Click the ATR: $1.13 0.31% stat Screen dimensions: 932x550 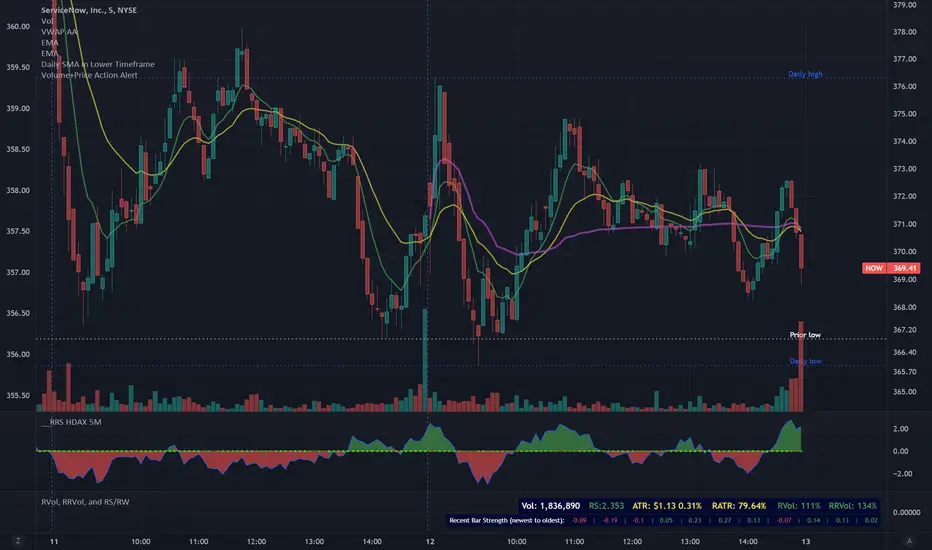(x=666, y=505)
